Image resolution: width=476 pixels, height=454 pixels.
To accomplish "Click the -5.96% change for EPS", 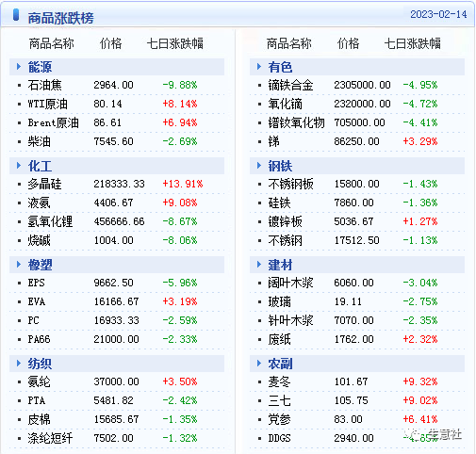I will [180, 283].
